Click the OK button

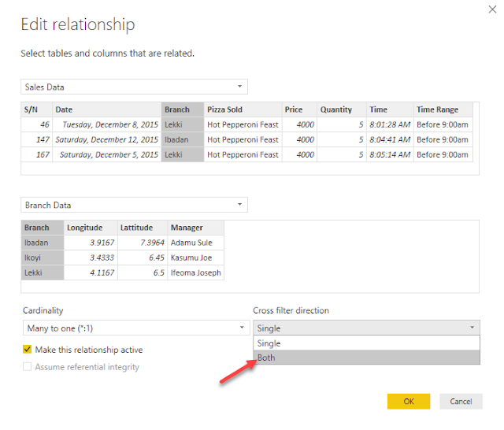[408, 401]
